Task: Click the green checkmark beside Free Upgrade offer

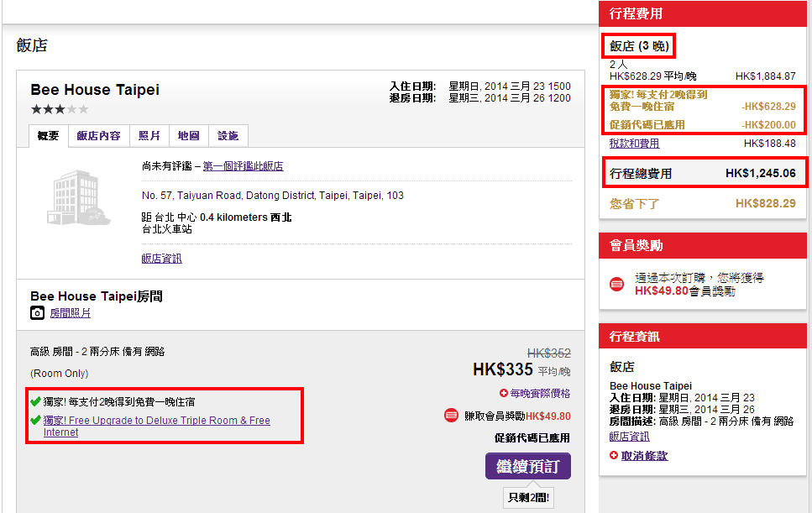Action: pyautogui.click(x=35, y=421)
